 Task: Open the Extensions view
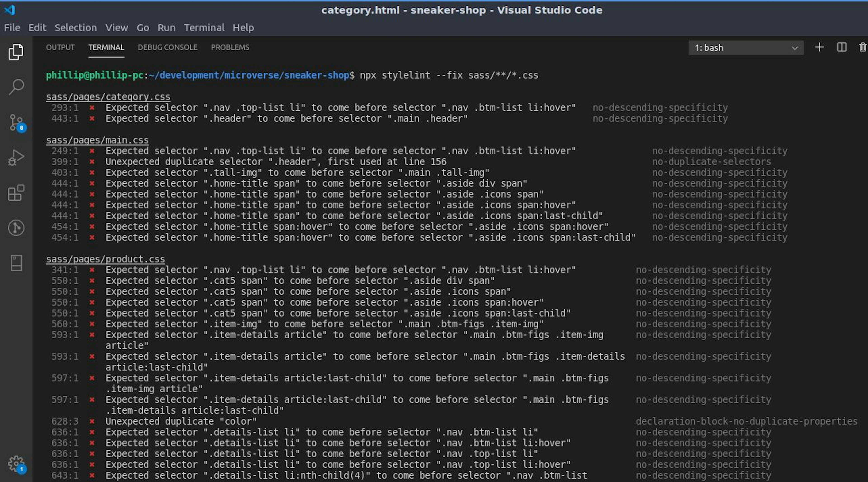(16, 193)
